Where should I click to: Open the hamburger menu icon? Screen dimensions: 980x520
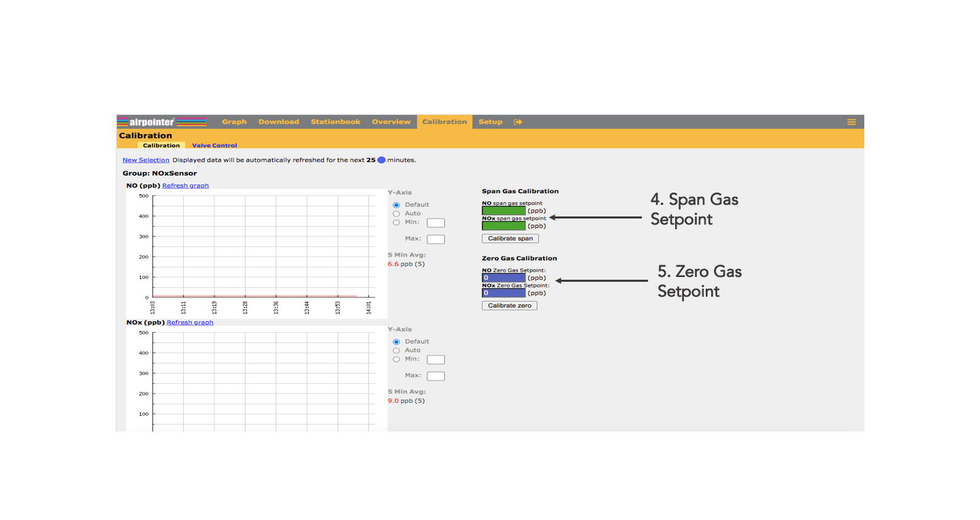coord(851,122)
